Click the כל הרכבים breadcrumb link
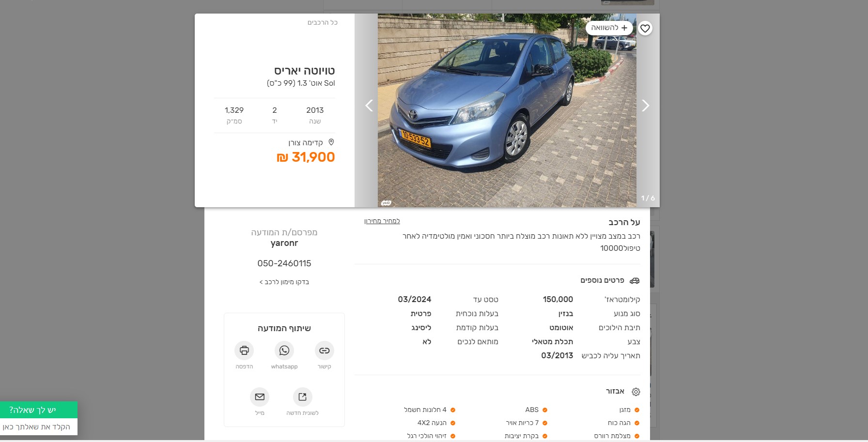 (323, 23)
